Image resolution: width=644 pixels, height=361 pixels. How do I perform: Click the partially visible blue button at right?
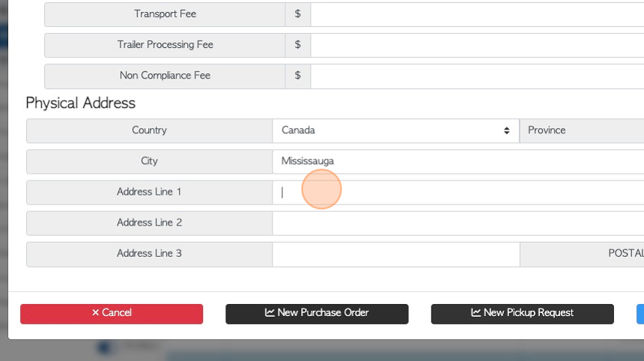pos(640,314)
